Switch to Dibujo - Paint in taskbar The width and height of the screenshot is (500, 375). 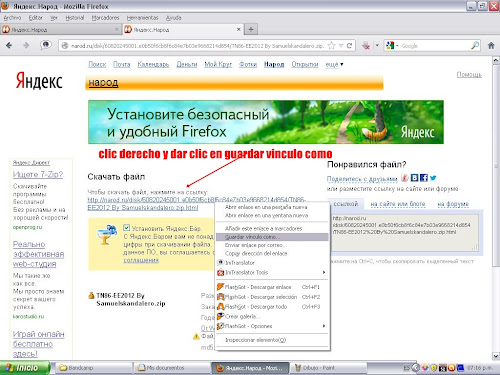point(329,368)
